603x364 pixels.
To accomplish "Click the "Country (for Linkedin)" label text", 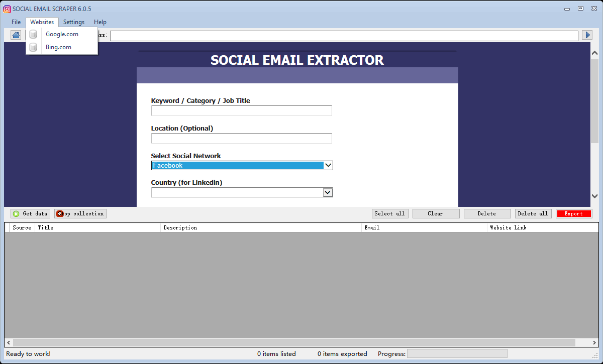I will (x=186, y=183).
